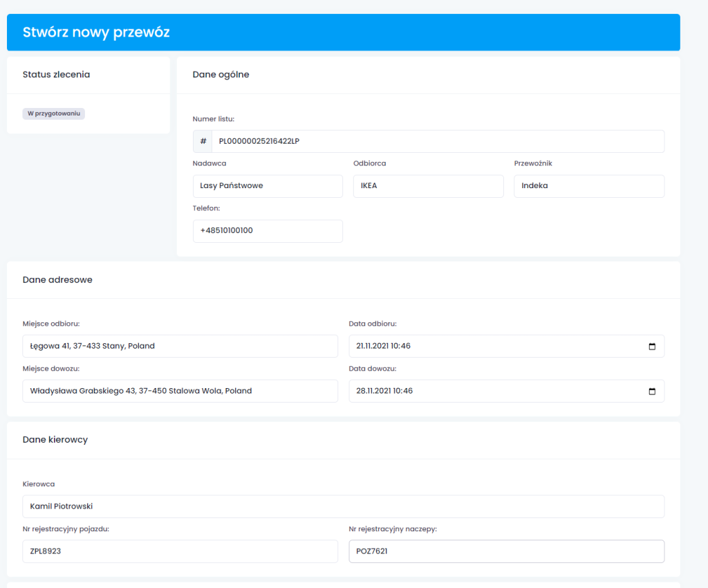This screenshot has height=588, width=708.
Task: Click the Data dowozu label
Action: 373,369
